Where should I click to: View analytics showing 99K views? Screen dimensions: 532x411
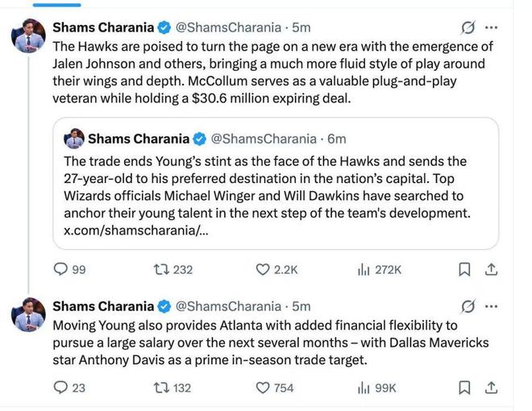(x=364, y=388)
